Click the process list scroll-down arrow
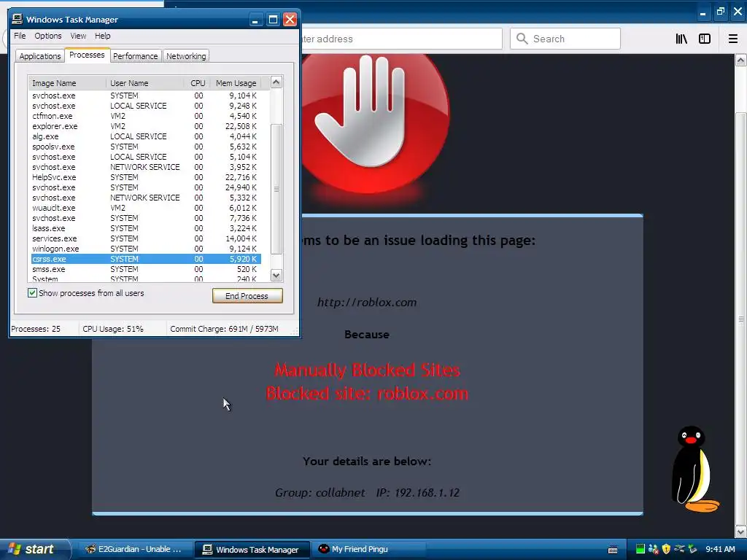 click(x=276, y=275)
